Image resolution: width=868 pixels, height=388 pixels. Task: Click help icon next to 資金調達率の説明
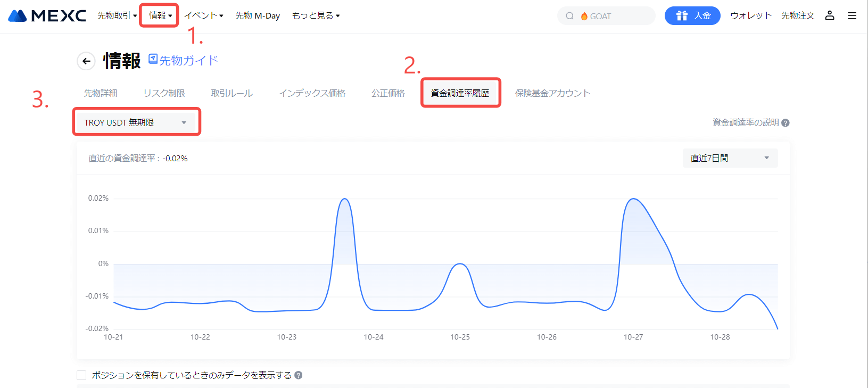tap(786, 123)
